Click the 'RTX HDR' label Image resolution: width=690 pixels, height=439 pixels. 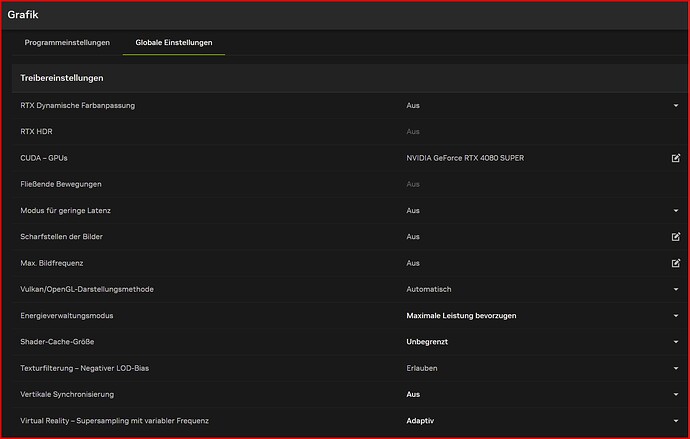coord(36,132)
